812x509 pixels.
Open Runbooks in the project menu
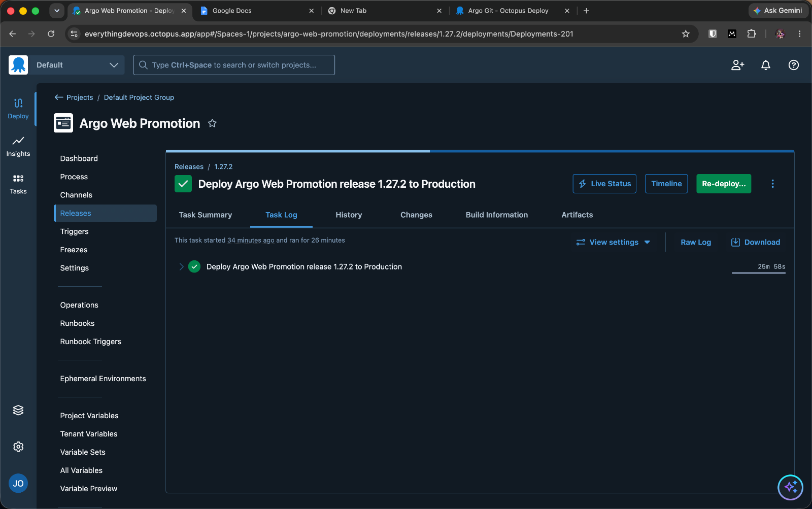77,323
